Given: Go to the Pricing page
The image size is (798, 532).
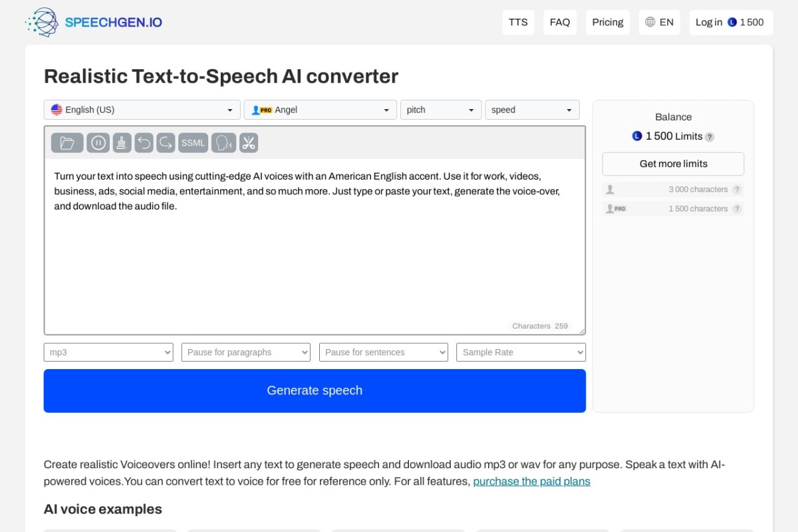Looking at the screenshot, I should pyautogui.click(x=607, y=22).
